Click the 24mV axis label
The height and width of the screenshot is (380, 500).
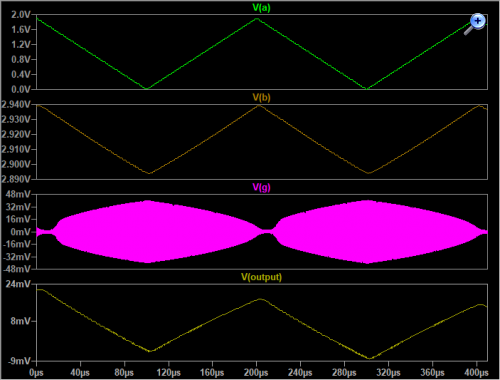18,284
